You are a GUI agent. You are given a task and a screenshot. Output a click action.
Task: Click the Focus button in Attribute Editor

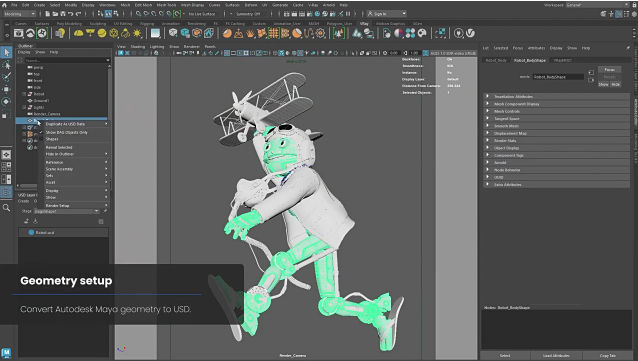[x=609, y=70]
